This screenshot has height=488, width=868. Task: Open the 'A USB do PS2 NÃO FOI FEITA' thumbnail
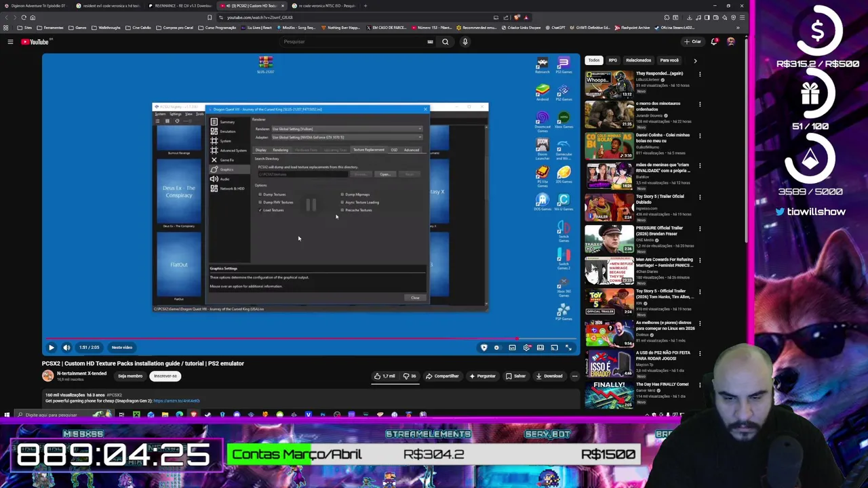609,363
